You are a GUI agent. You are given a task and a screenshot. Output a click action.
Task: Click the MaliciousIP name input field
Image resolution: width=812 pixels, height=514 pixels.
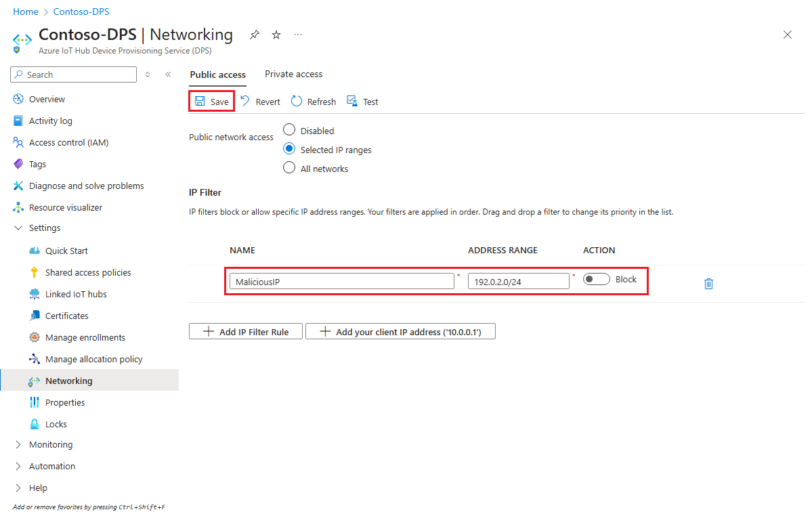click(x=341, y=280)
